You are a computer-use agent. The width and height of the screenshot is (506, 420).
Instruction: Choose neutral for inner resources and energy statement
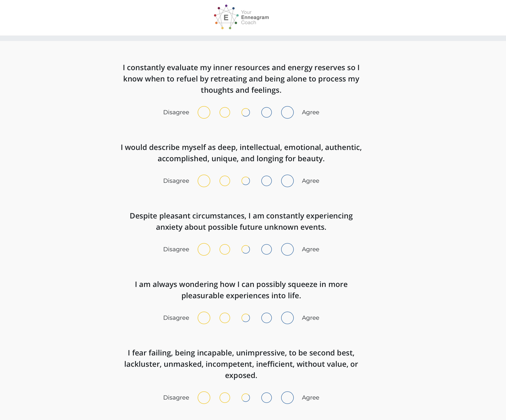tap(246, 112)
